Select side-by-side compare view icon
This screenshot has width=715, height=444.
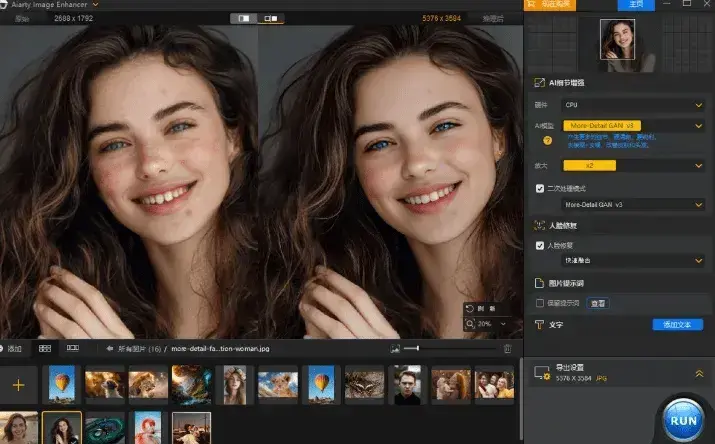point(270,18)
